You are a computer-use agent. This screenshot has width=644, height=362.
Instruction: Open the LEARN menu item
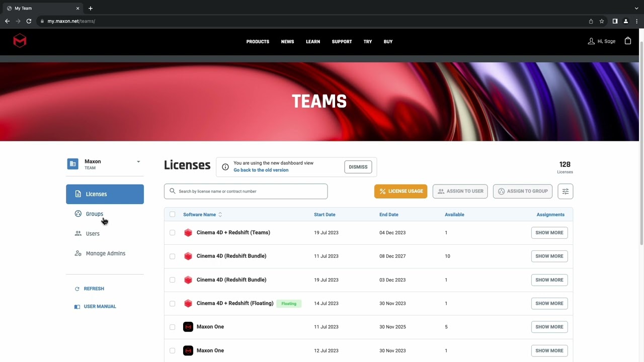[x=313, y=42]
